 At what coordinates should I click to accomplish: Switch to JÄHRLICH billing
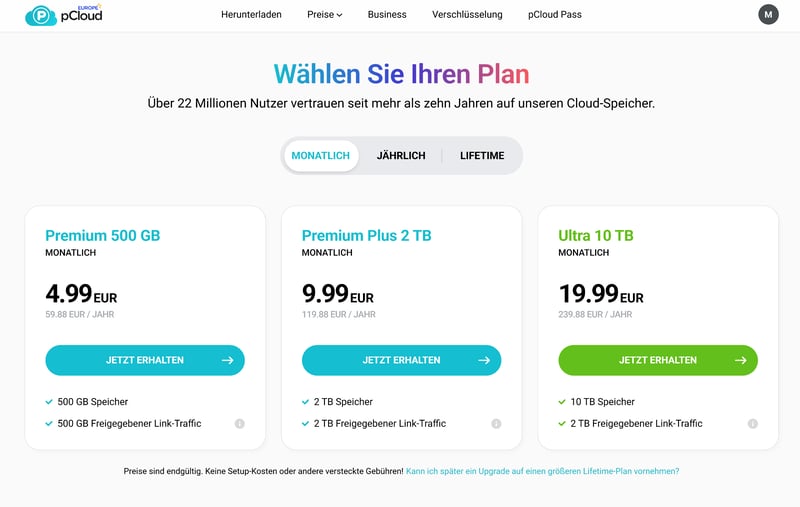(x=401, y=156)
